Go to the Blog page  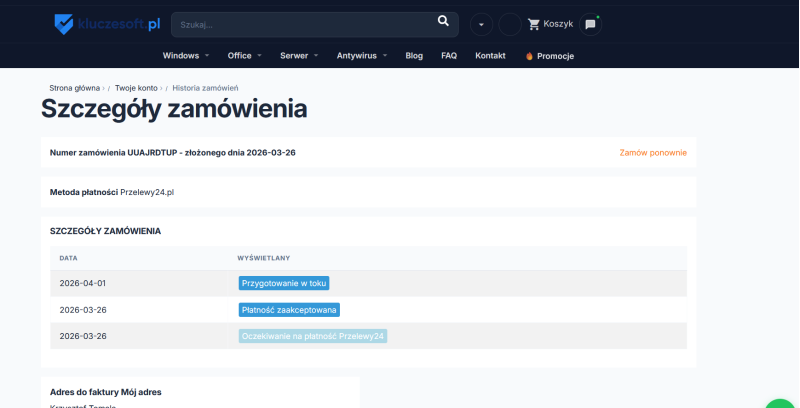414,56
